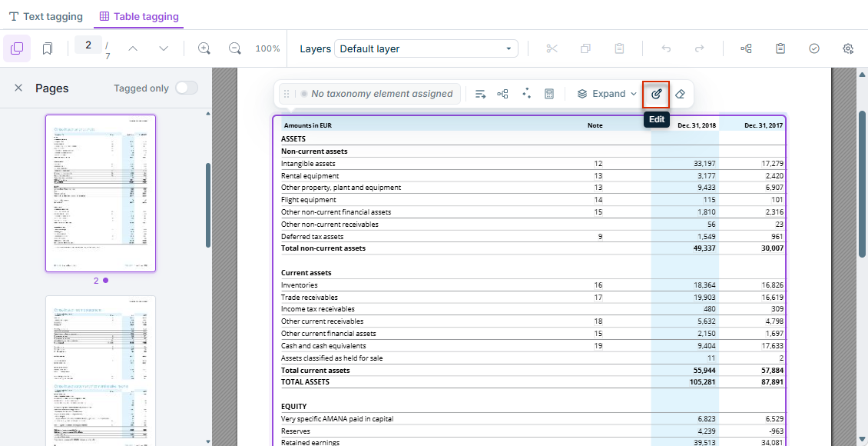The height and width of the screenshot is (446, 868).
Task: Click the document vertical scrollbar thumb
Action: pyautogui.click(x=862, y=183)
